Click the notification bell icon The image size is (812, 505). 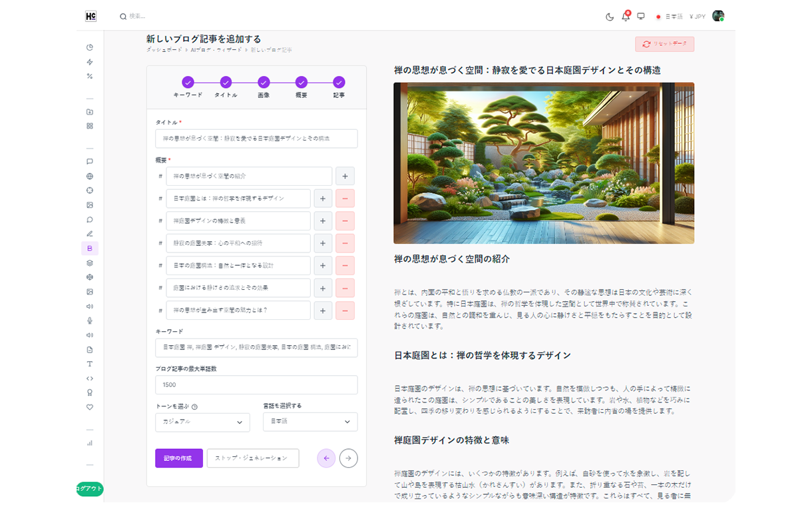[x=626, y=16]
